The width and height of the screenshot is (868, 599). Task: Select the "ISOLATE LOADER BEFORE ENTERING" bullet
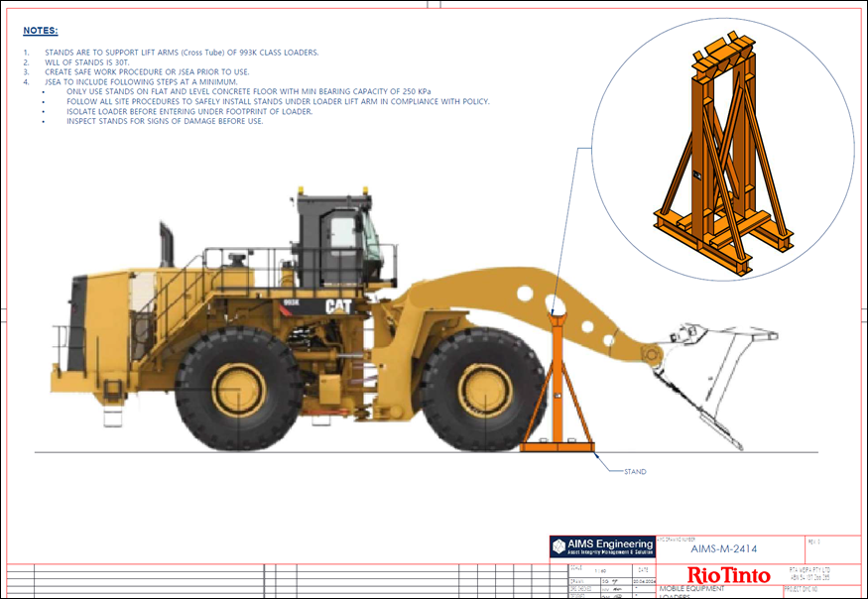(x=189, y=111)
